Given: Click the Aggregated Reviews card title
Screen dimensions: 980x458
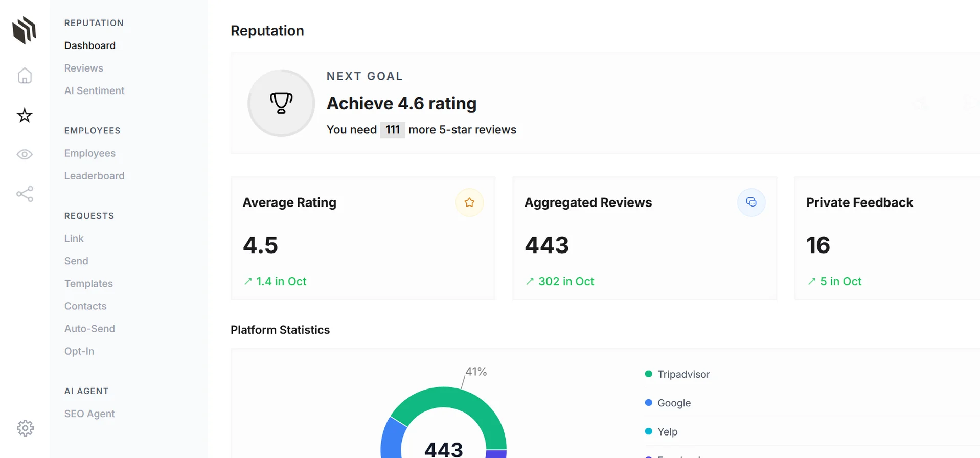Looking at the screenshot, I should [x=588, y=202].
